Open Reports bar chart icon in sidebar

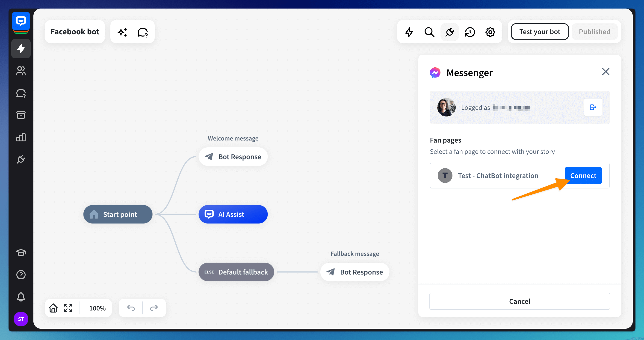click(21, 137)
